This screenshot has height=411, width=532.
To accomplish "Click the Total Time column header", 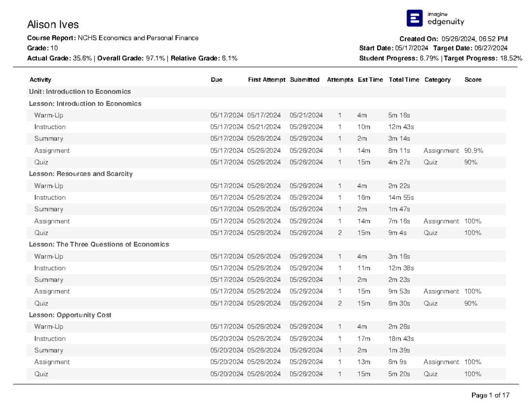I will pyautogui.click(x=403, y=80).
